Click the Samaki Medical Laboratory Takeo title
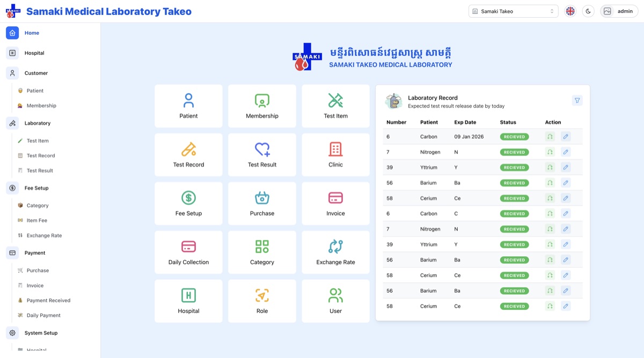Image resolution: width=644 pixels, height=358 pixels. [x=109, y=11]
